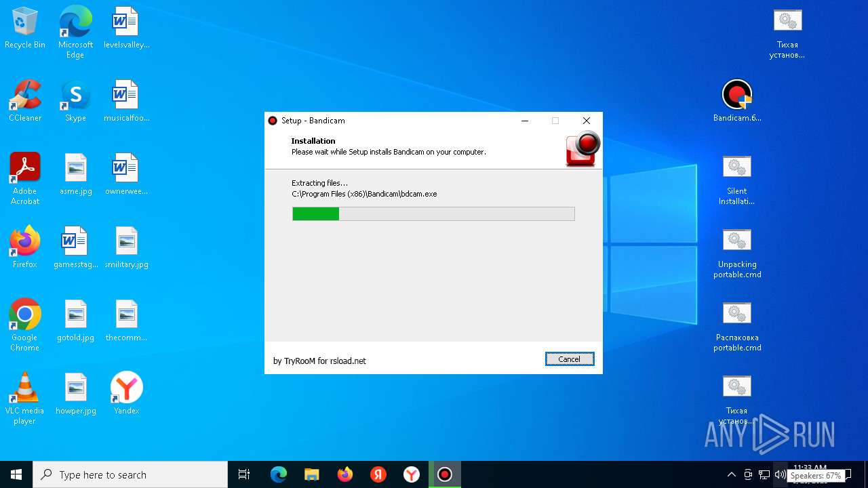Open Yandex Browser taskbar icon

pos(412,474)
